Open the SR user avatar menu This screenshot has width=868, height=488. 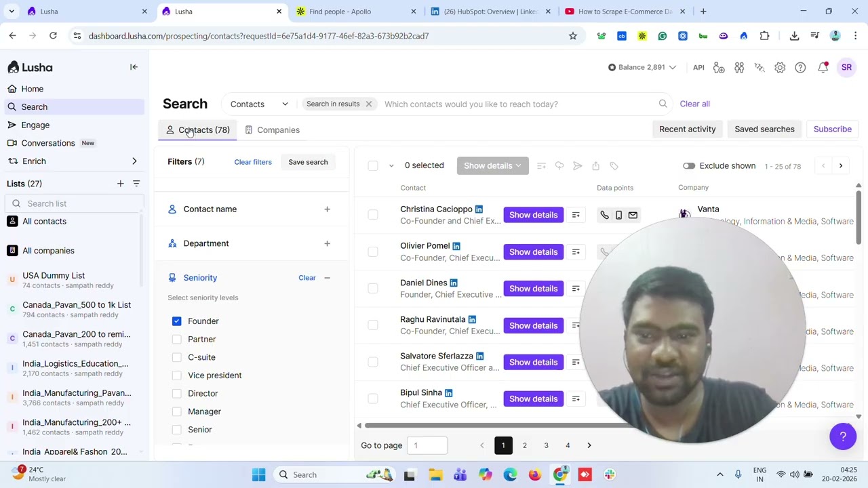846,67
